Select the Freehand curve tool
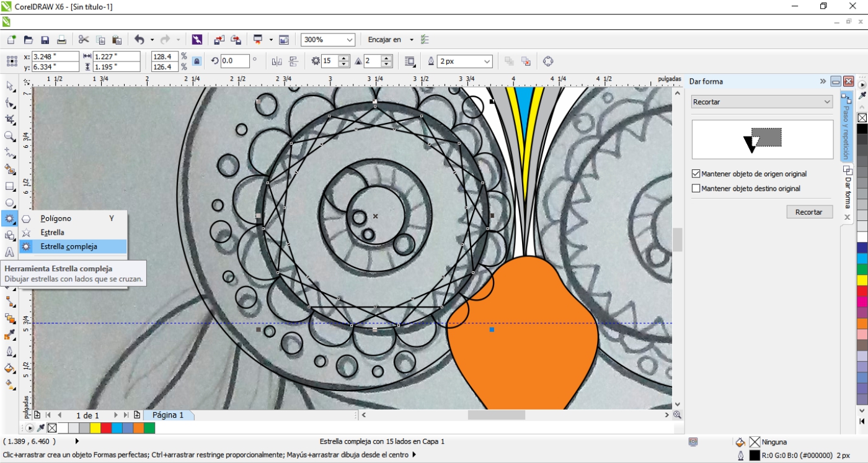The width and height of the screenshot is (868, 463). click(x=10, y=153)
